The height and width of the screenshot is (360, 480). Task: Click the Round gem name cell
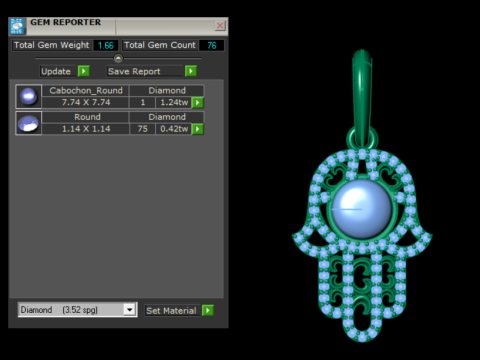(x=86, y=117)
